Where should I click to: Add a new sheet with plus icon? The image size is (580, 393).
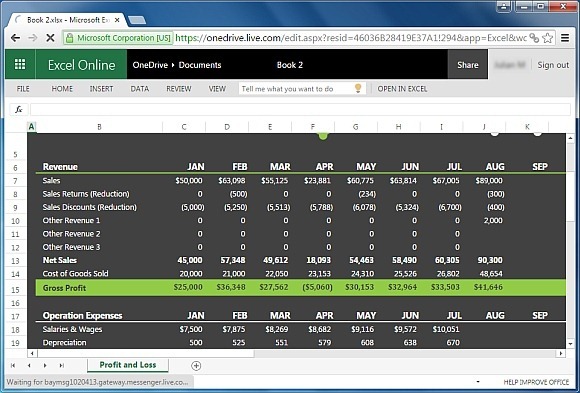pyautogui.click(x=196, y=366)
